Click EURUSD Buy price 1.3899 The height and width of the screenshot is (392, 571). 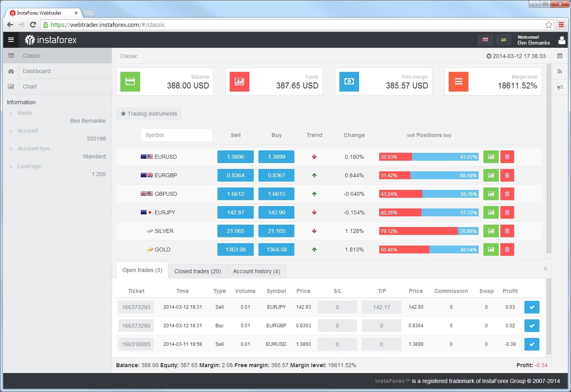[x=276, y=157]
